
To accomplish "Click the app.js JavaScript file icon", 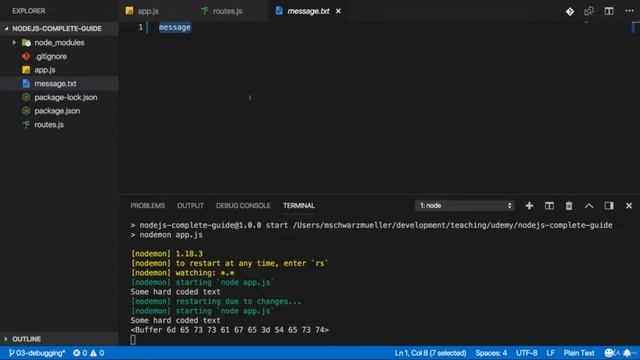I will (26, 70).
